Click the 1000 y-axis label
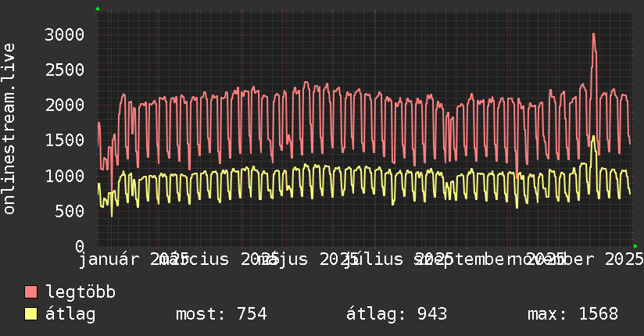 pos(65,176)
